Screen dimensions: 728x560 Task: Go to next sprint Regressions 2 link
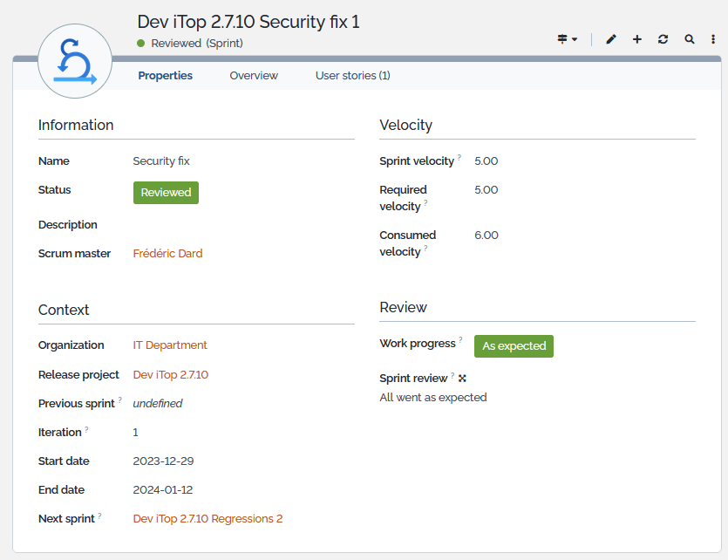coord(208,519)
